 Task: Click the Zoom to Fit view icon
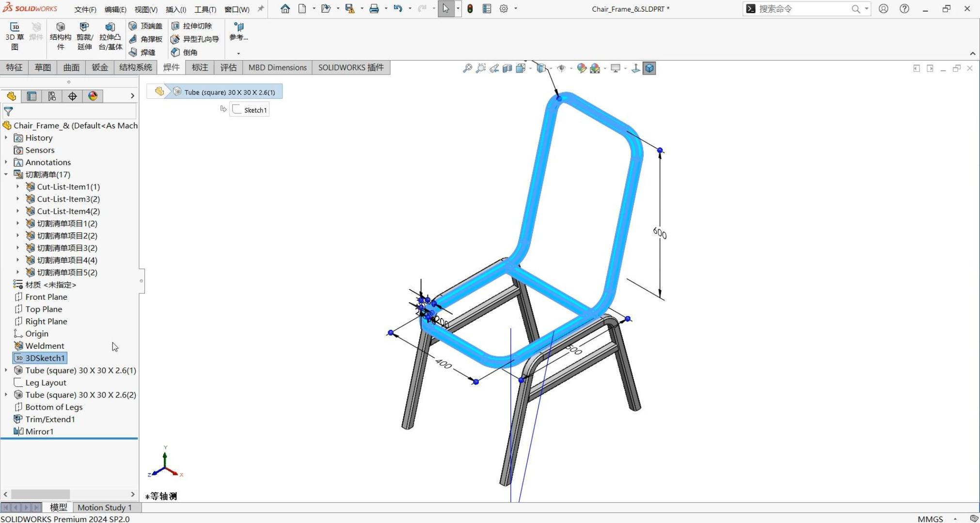click(467, 68)
